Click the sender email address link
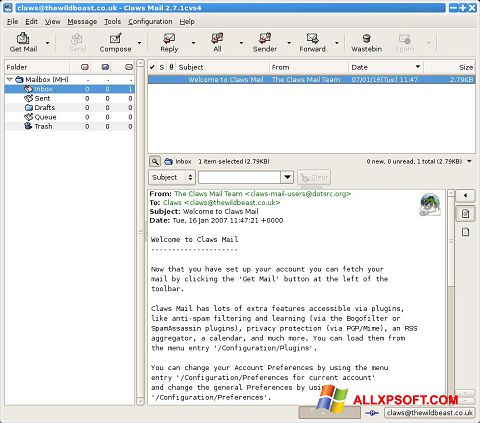Screen dimensions: 480x423 (263, 194)
